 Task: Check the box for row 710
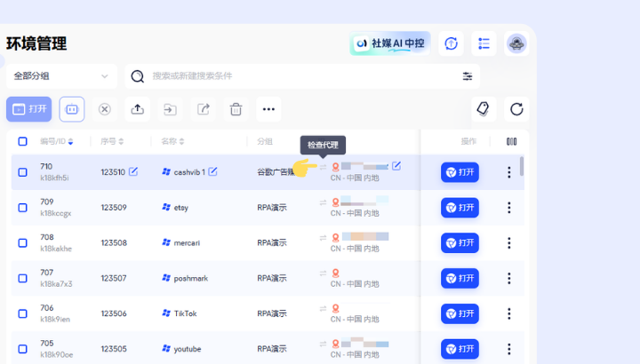click(x=23, y=172)
